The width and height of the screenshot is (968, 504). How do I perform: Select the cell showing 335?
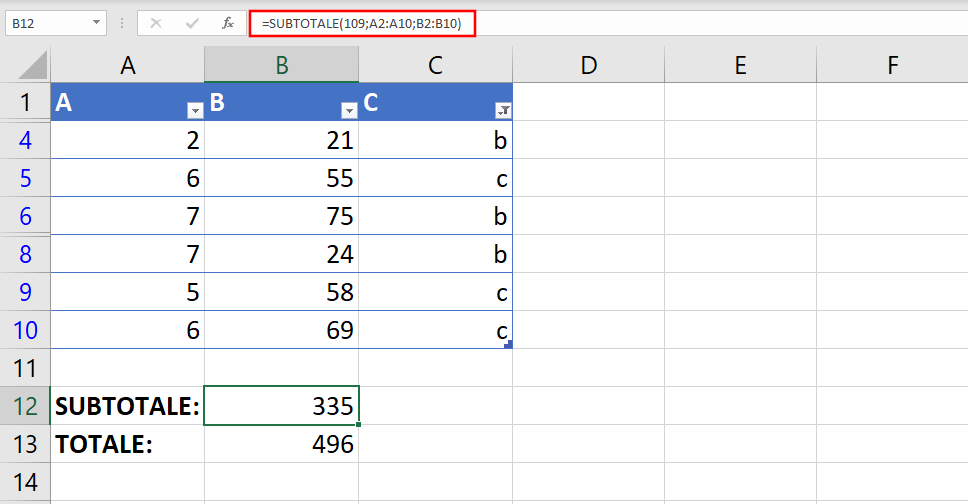(x=282, y=406)
